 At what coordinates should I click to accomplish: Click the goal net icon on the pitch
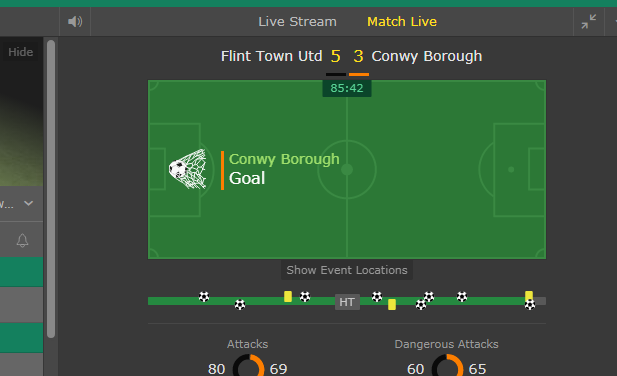click(187, 169)
